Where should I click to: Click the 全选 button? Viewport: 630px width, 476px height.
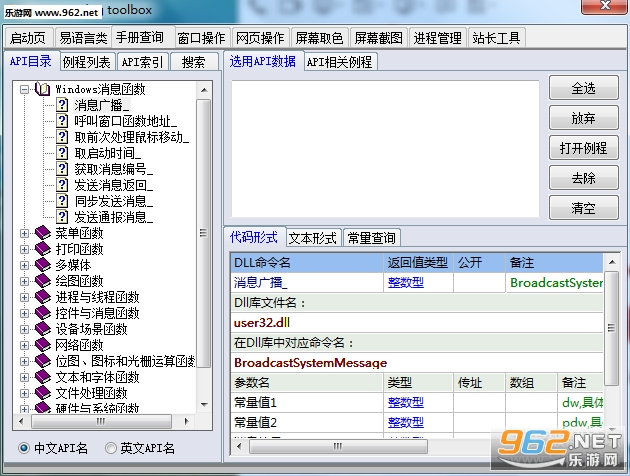[583, 88]
